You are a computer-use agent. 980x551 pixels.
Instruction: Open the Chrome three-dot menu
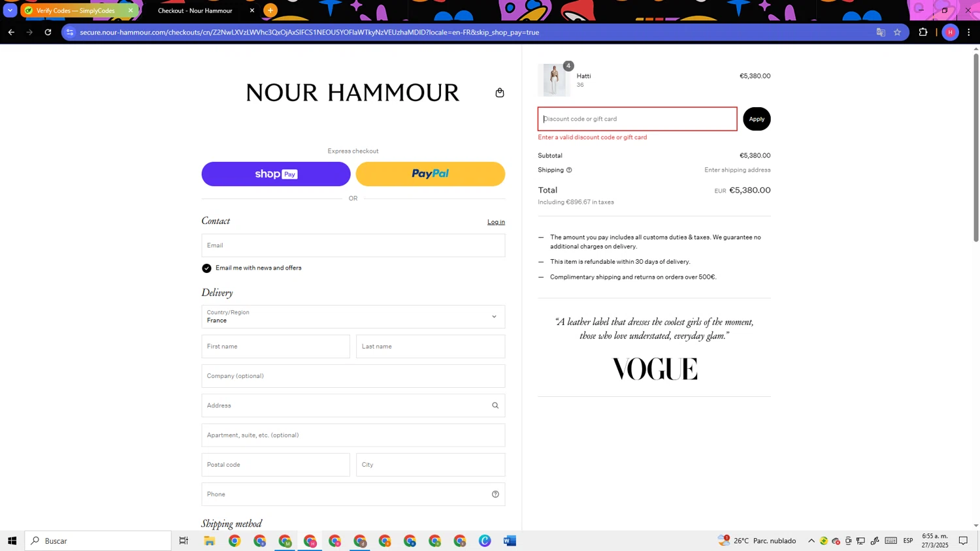(x=969, y=32)
